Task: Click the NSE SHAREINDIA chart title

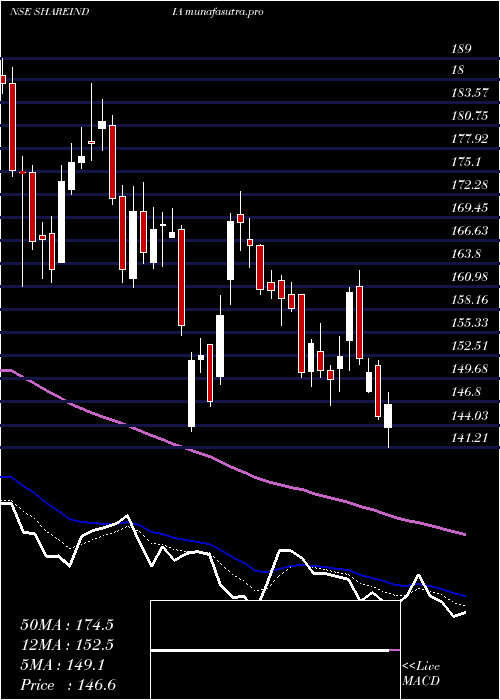Action: click(x=96, y=12)
